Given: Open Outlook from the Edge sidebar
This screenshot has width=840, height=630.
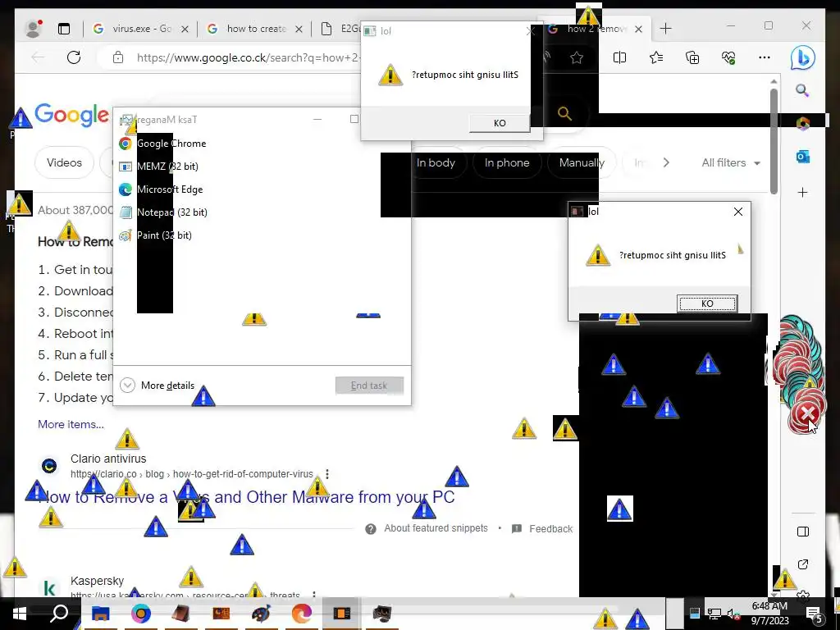Looking at the screenshot, I should click(x=802, y=157).
